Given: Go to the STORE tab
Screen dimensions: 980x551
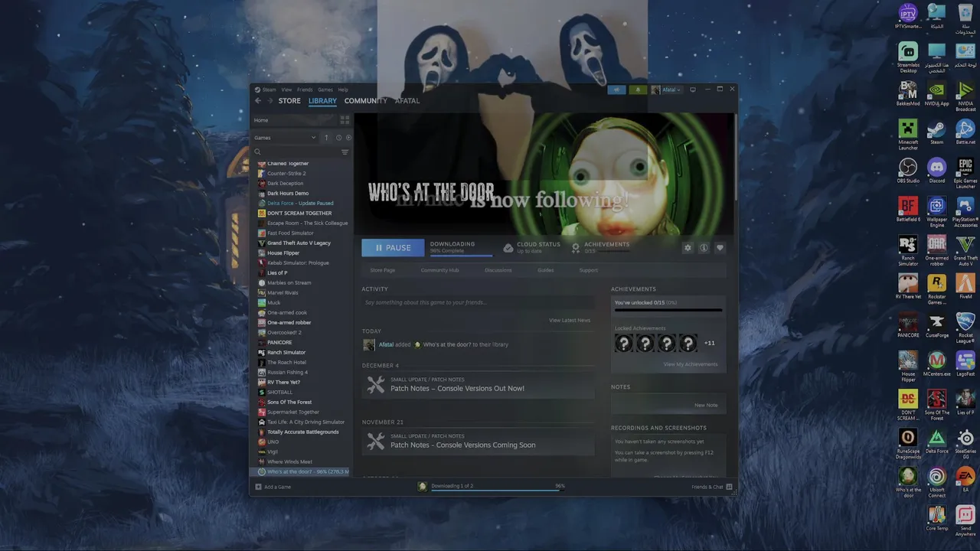Looking at the screenshot, I should pos(289,101).
